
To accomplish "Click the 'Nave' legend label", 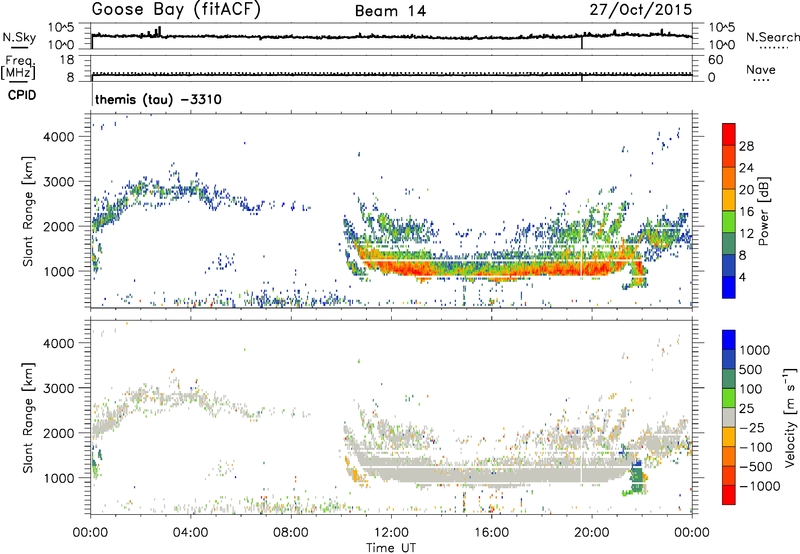I will 761,69.
